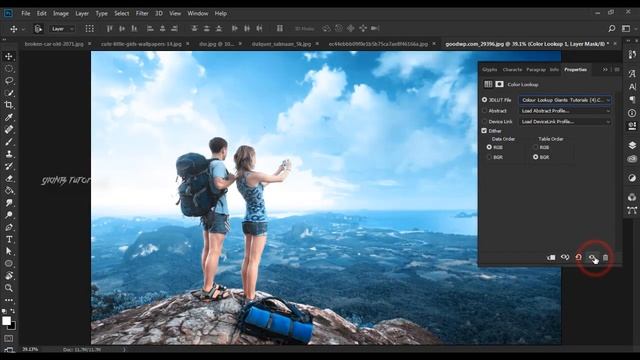This screenshot has width=640, height=360.
Task: Select BGR under Table Order
Action: (x=536, y=157)
